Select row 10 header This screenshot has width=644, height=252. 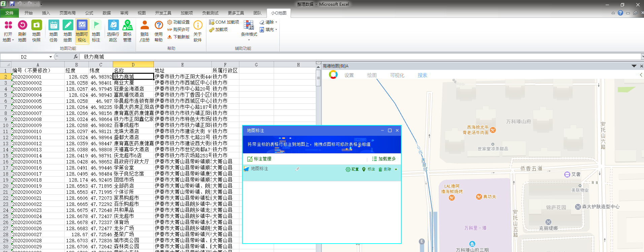coord(6,125)
